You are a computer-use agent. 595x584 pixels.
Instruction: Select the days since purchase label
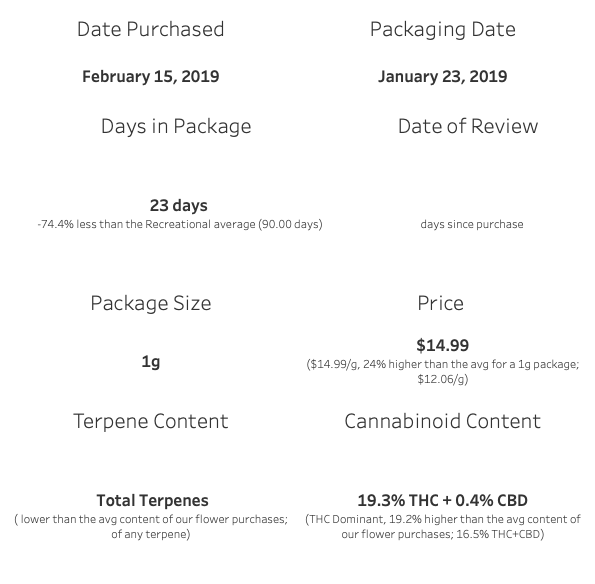tap(472, 224)
